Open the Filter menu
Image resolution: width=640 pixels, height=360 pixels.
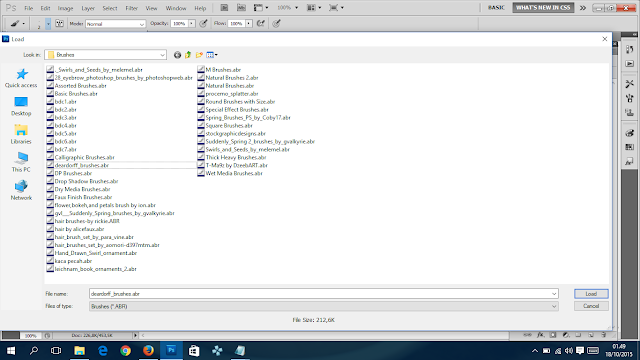(131, 8)
